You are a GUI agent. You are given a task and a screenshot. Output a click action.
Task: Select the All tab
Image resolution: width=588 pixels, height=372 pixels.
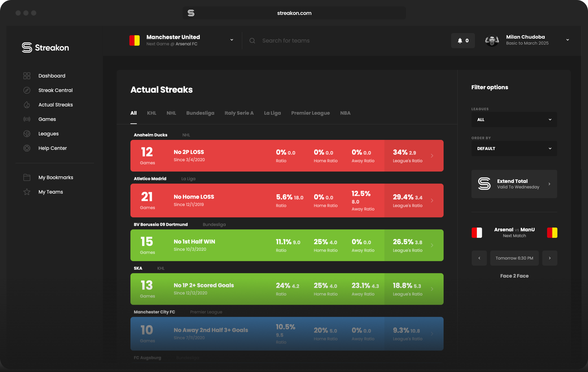pyautogui.click(x=134, y=113)
